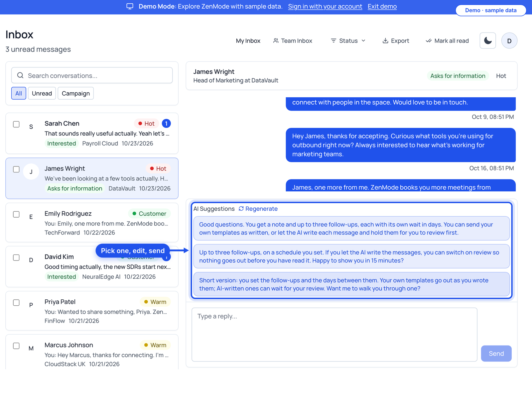The image size is (532, 399).
Task: Click the Export button label
Action: click(x=400, y=41)
